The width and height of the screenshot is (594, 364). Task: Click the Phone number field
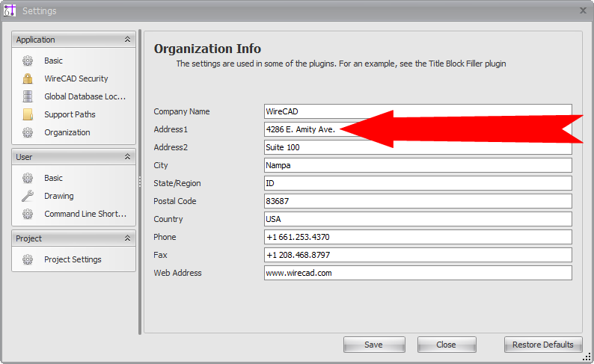pos(418,237)
